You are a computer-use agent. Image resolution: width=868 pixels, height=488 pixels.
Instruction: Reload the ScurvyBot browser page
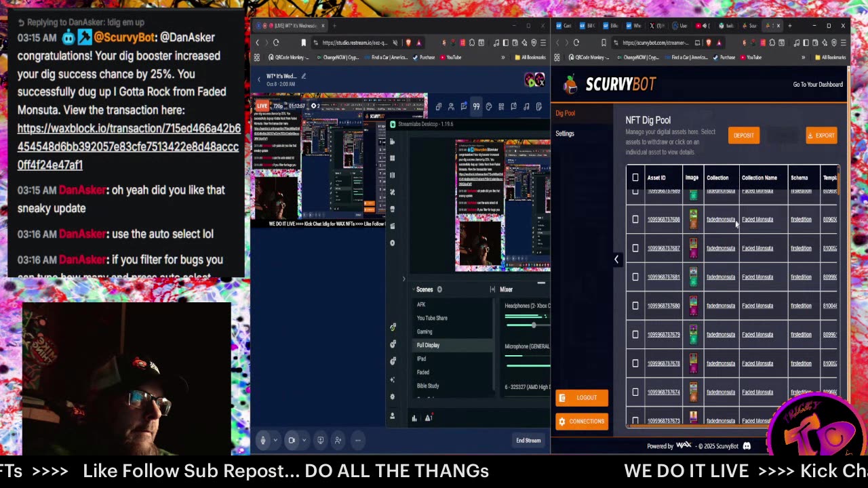(576, 43)
